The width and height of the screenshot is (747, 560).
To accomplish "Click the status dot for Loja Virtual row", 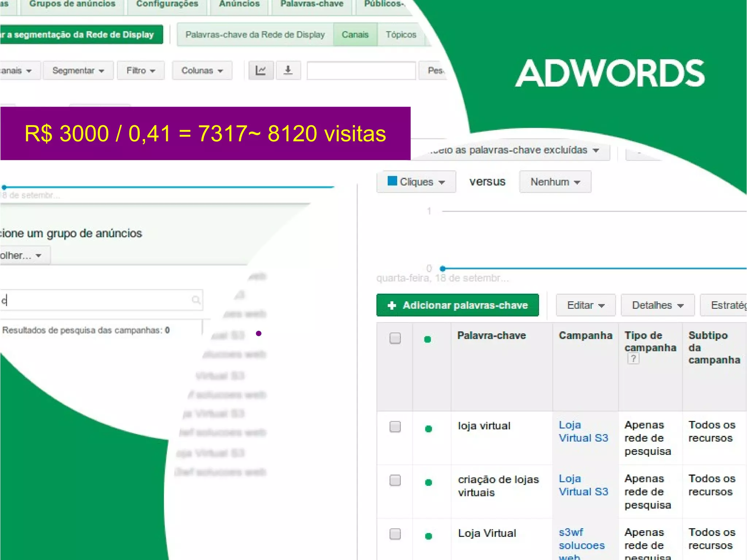I will tap(429, 536).
